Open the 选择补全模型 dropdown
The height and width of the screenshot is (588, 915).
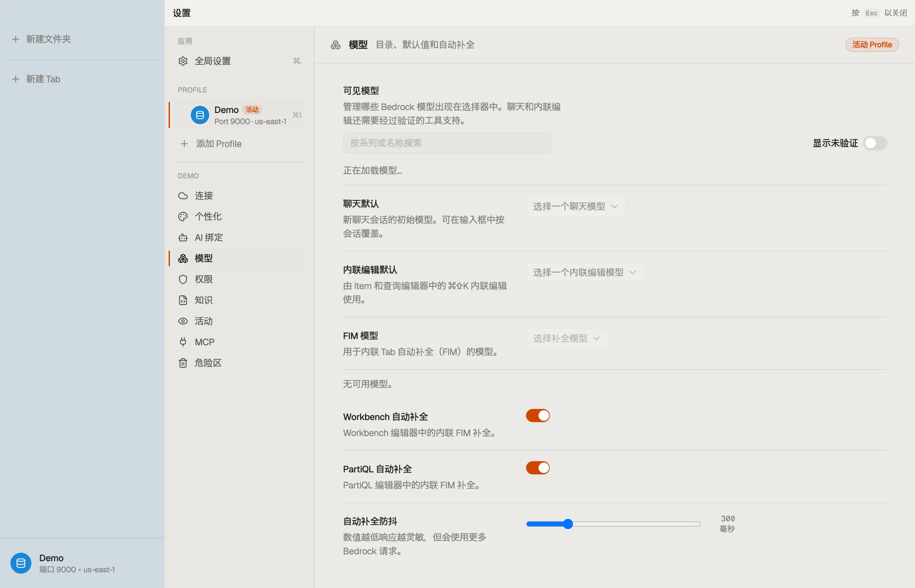tap(567, 338)
